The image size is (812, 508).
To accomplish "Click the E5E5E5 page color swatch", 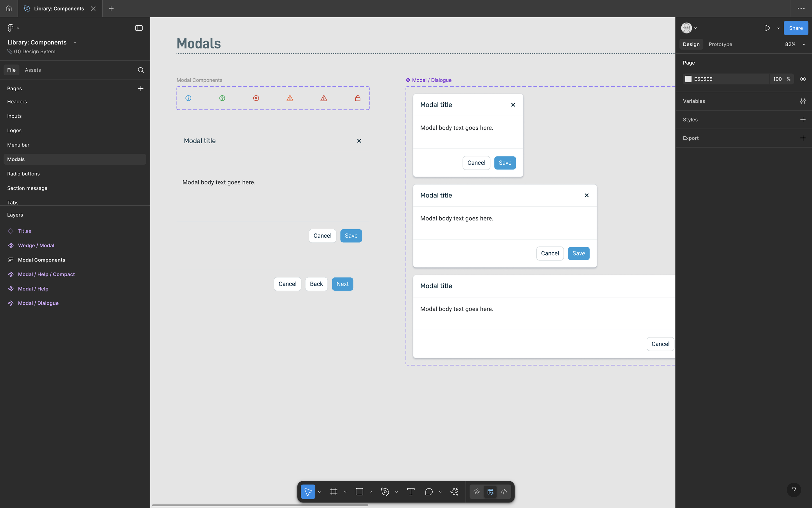I will click(688, 79).
